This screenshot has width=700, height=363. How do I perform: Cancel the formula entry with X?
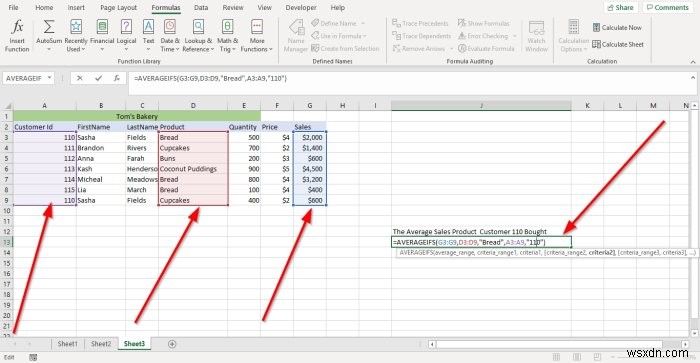pos(79,78)
